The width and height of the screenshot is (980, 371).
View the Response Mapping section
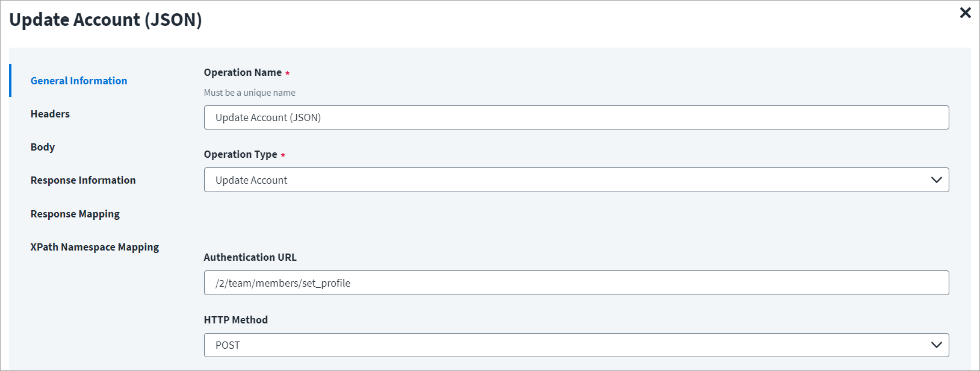pos(75,213)
